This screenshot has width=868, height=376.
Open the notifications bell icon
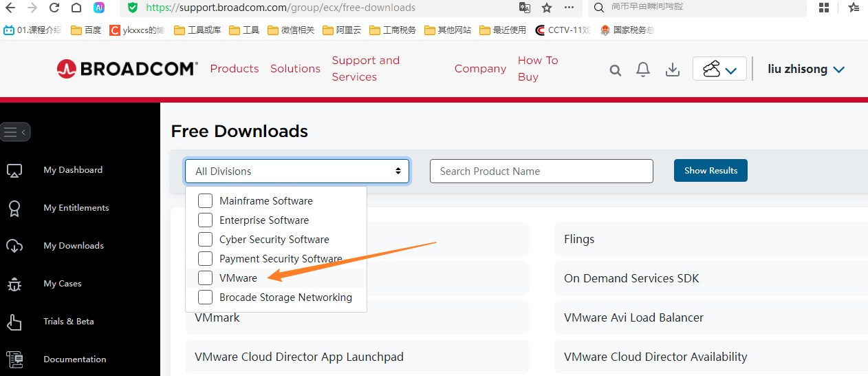click(643, 70)
